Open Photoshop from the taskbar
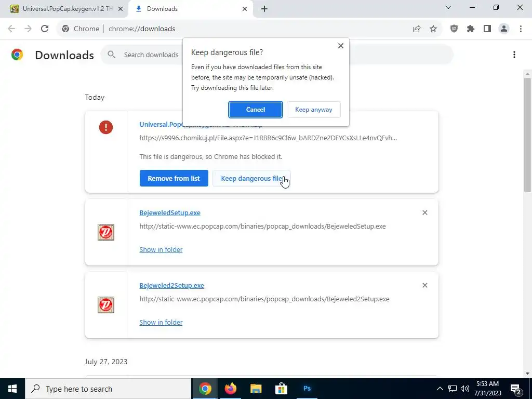The width and height of the screenshot is (532, 399). click(307, 389)
